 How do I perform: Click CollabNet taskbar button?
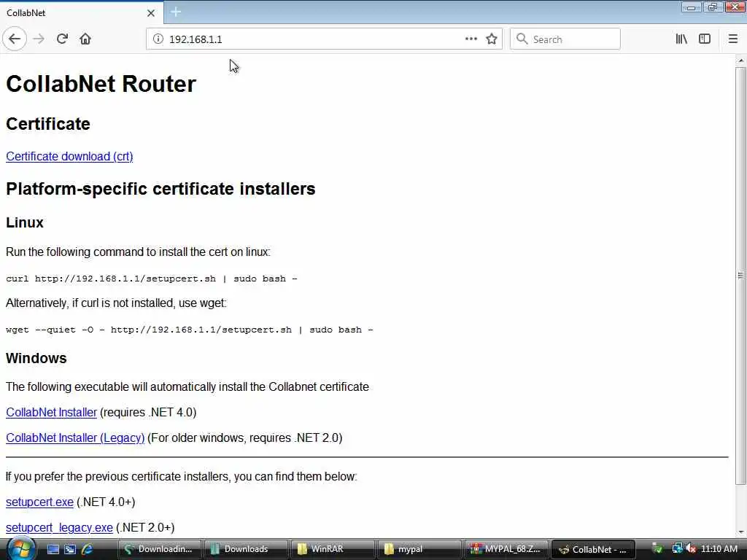tap(593, 550)
